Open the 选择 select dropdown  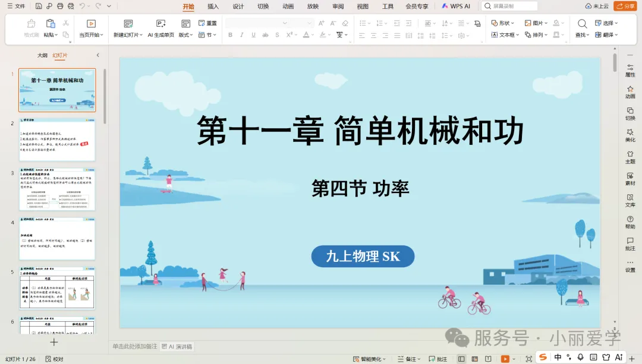pyautogui.click(x=606, y=23)
